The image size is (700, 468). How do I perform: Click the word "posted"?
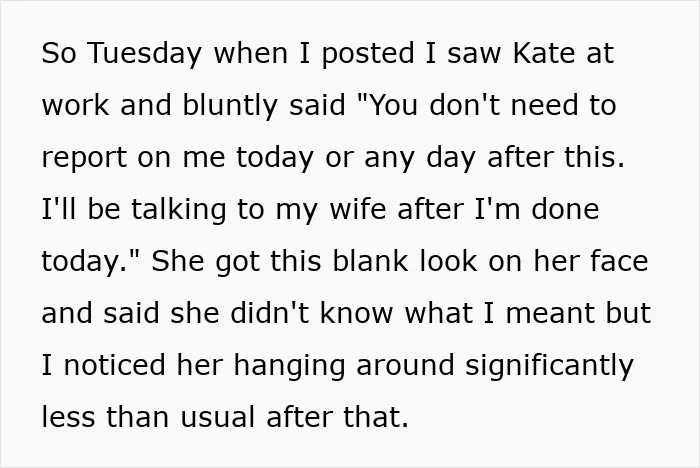pyautogui.click(x=368, y=55)
